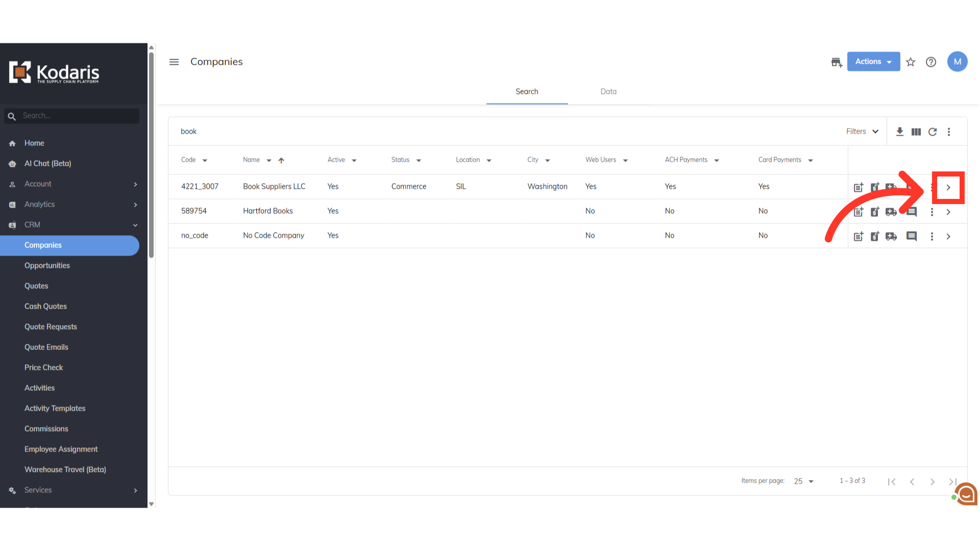
Task: Toggle Name column sort arrow
Action: pos(281,160)
